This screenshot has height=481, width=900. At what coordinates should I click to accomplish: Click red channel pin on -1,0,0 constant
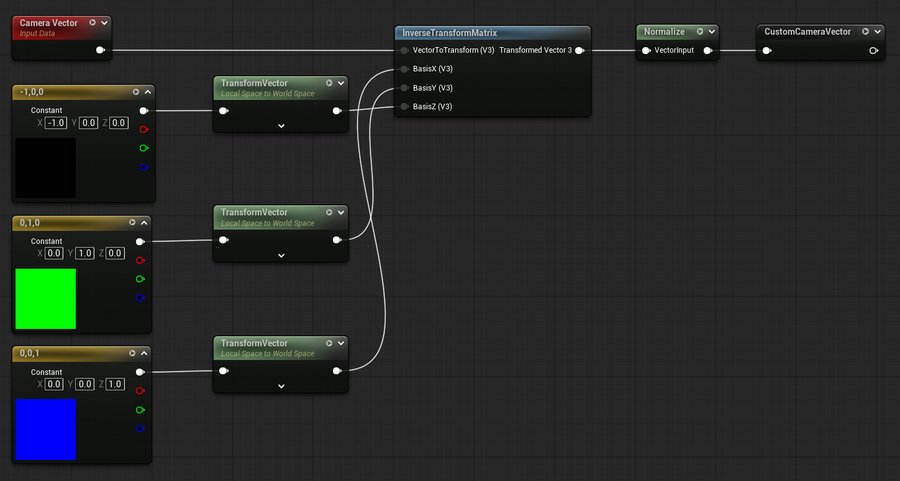[143, 129]
